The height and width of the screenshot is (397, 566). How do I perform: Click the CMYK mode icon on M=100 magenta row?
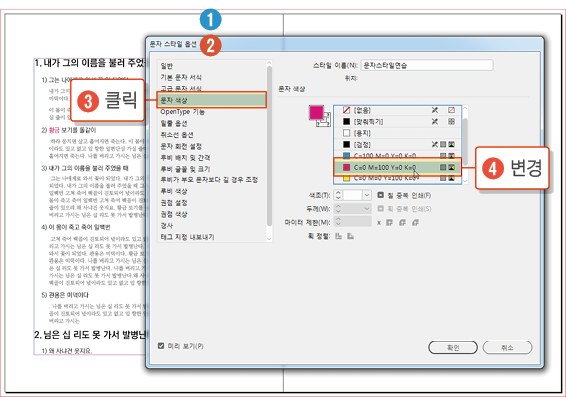[x=451, y=167]
